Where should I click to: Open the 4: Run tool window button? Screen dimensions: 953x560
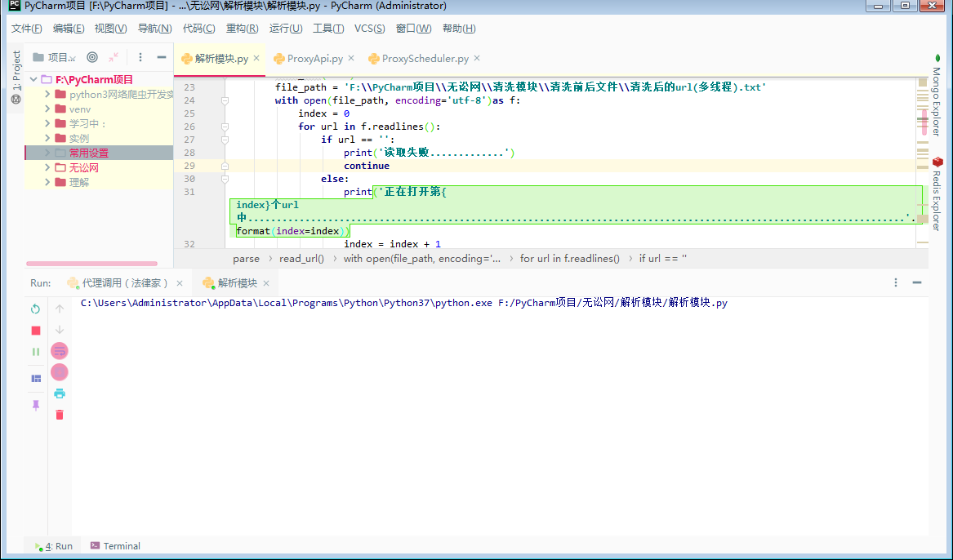(x=53, y=546)
